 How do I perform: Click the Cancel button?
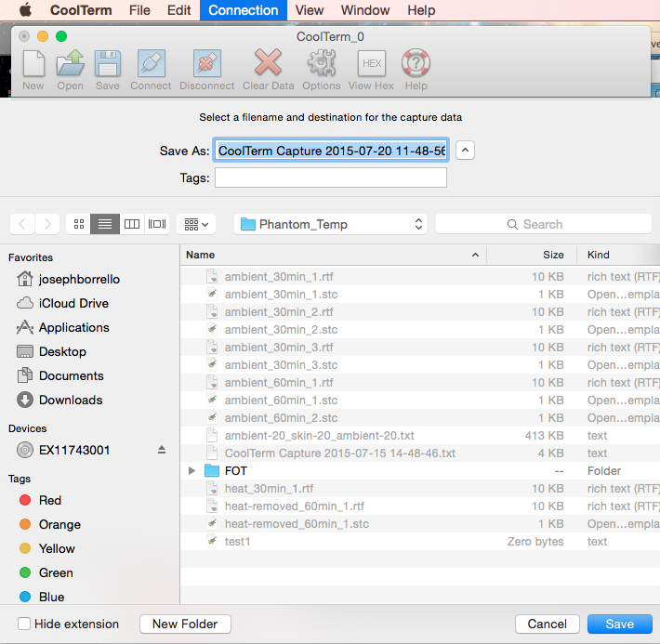coord(548,624)
